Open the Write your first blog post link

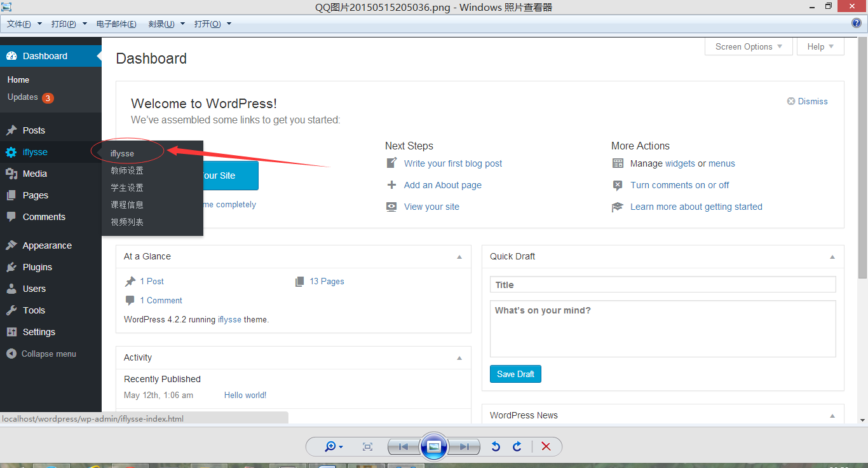click(x=453, y=163)
